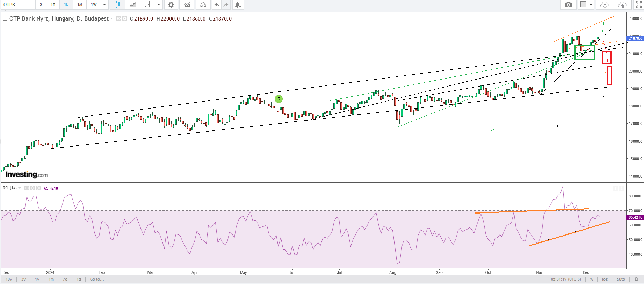Select candlestick chart style
Viewport: 644px width, 284px height.
pyautogui.click(x=118, y=5)
